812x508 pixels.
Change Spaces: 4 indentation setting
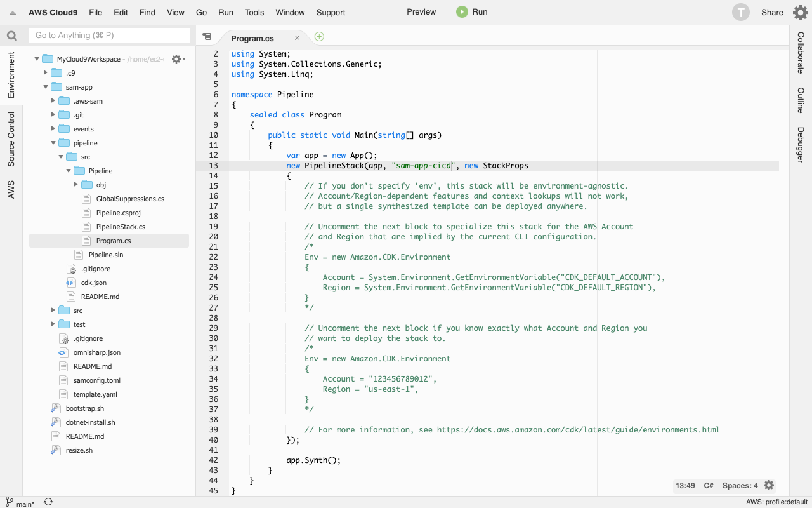740,485
